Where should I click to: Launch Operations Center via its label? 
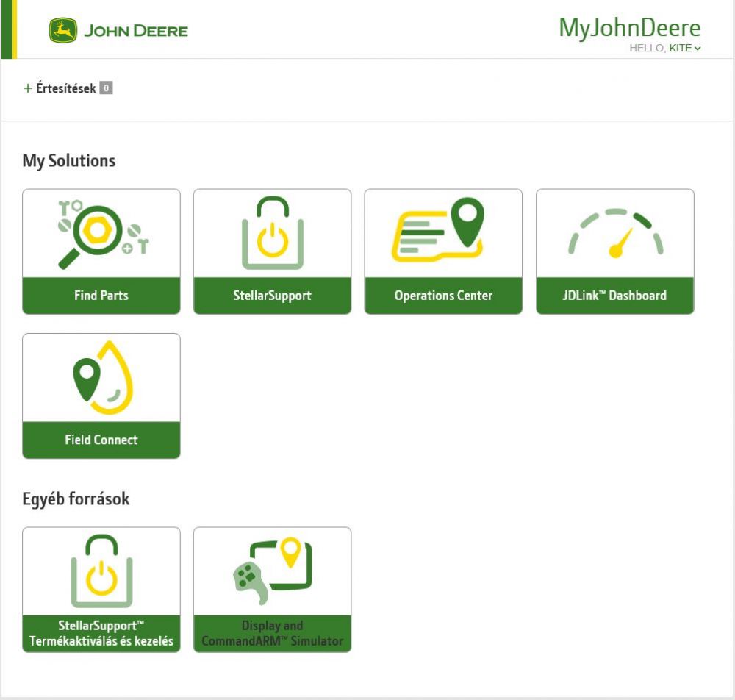[x=443, y=296]
